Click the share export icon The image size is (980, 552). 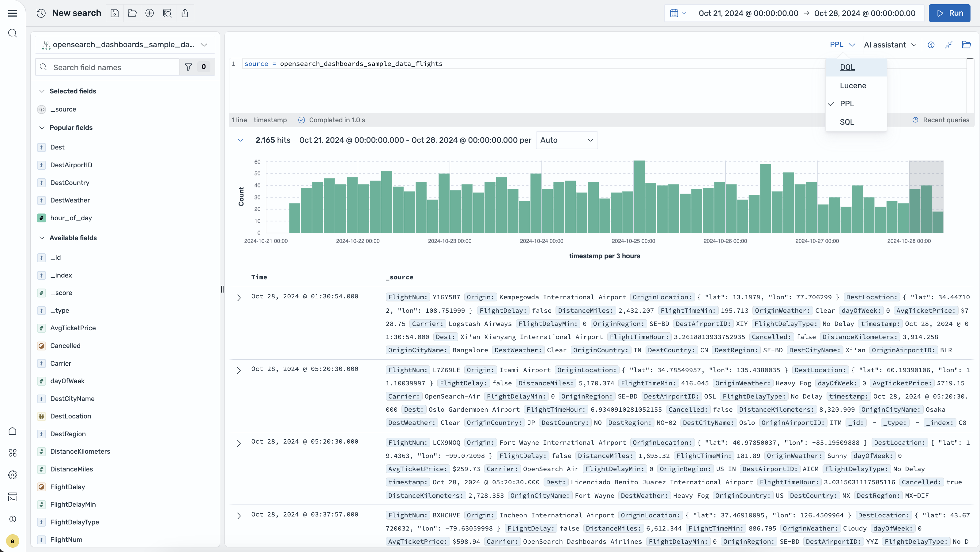185,13
